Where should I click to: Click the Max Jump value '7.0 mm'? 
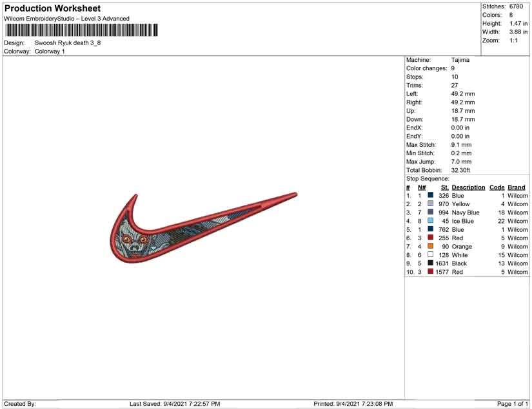[462, 162]
